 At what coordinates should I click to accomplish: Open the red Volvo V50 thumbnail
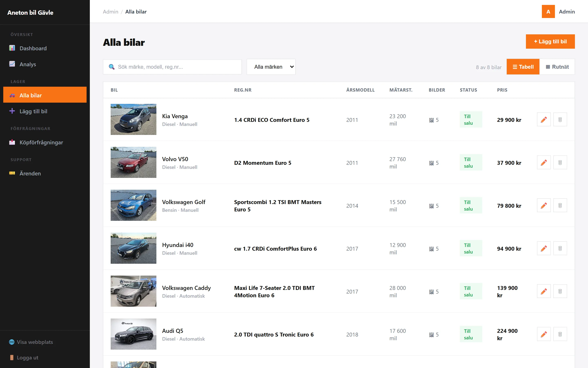pos(133,162)
